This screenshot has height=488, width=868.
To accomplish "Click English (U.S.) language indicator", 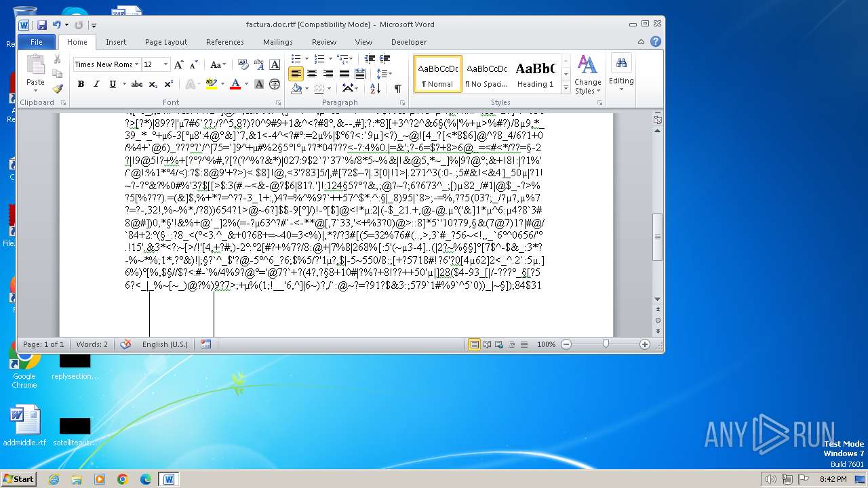I will coord(165,344).
